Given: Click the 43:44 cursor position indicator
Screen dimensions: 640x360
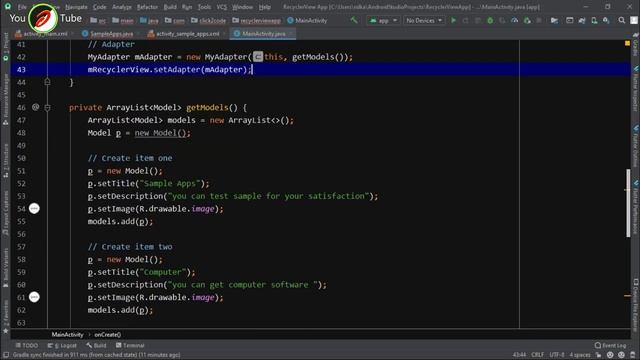Looking at the screenshot, I should 519,355.
